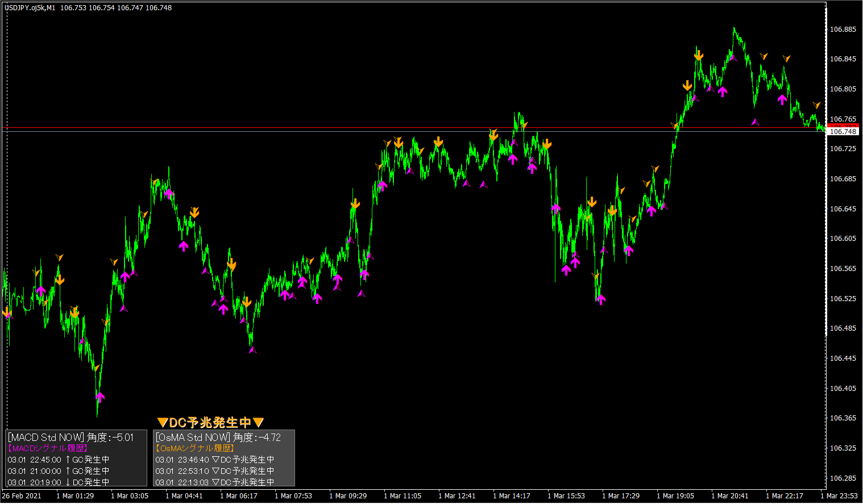
Task: Click the orange ▼DC予兆発生中▼ alert banner
Action: point(210,422)
